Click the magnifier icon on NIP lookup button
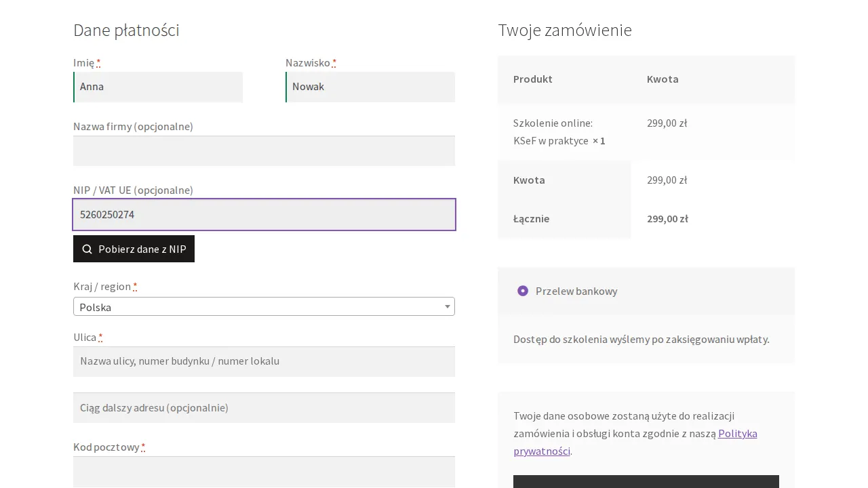This screenshot has height=488, width=868. coord(87,249)
